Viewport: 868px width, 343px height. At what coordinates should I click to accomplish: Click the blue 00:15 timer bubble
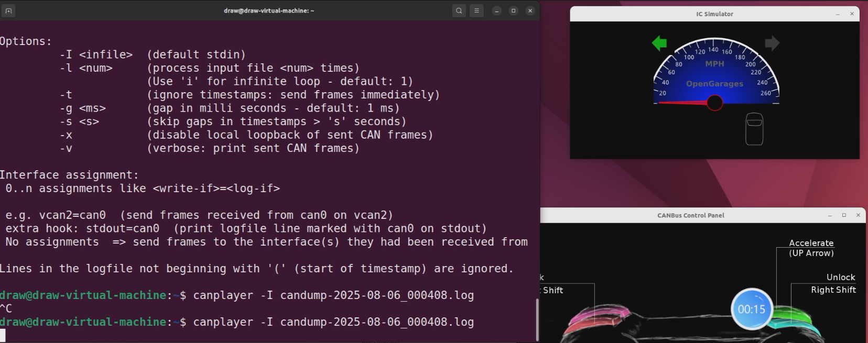752,309
